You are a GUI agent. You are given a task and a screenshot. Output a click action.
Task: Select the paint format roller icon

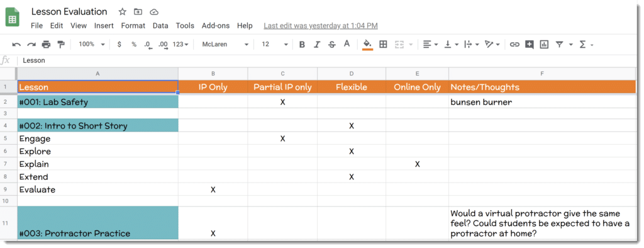coord(61,45)
